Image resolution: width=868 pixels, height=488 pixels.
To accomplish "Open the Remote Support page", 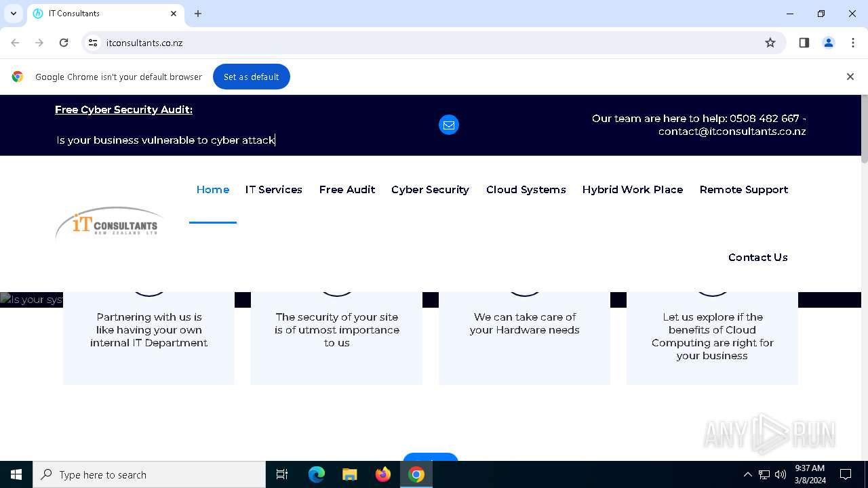I will coord(744,190).
